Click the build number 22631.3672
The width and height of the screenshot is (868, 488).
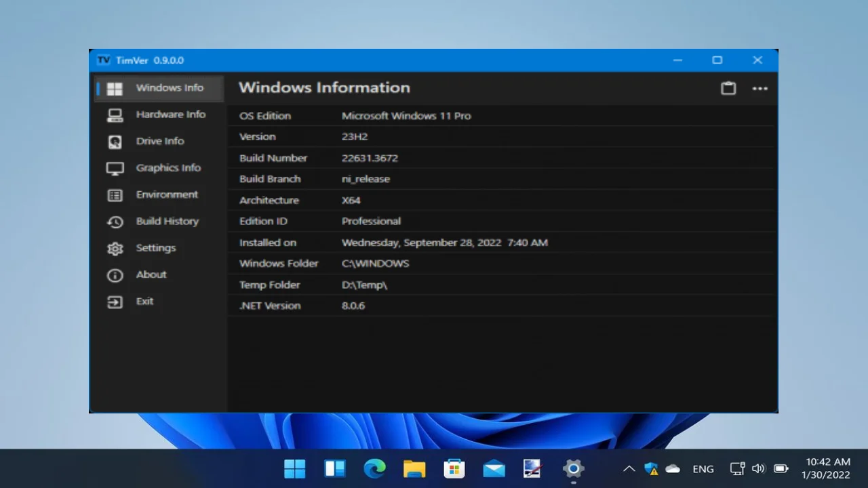pyautogui.click(x=370, y=158)
